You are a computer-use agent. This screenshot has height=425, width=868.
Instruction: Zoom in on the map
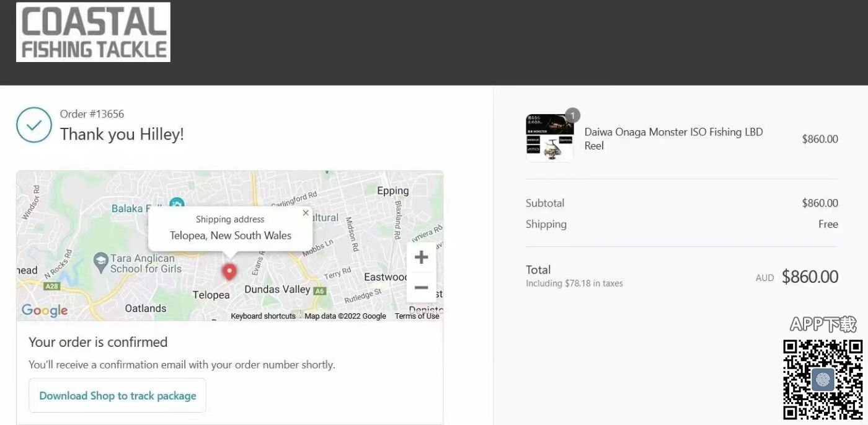[x=421, y=257]
